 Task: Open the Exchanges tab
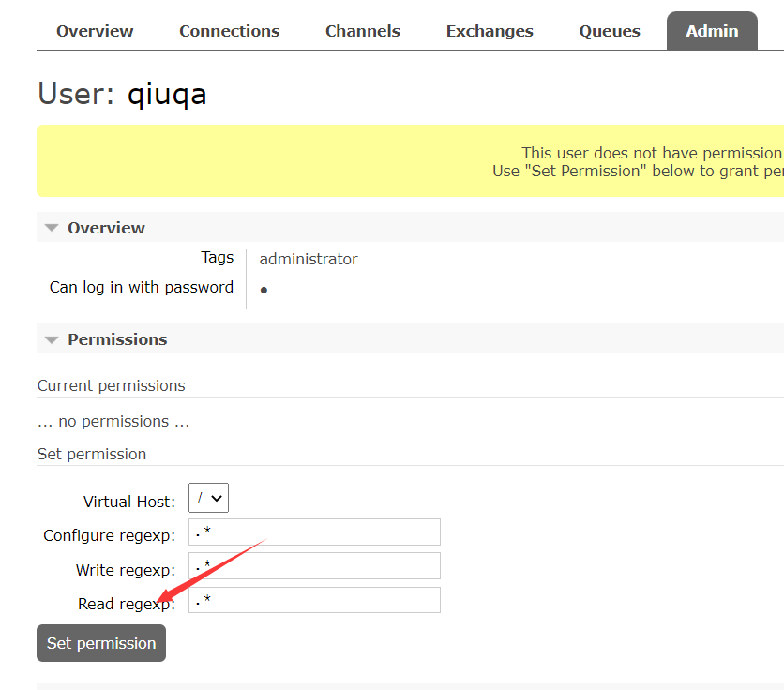[489, 30]
